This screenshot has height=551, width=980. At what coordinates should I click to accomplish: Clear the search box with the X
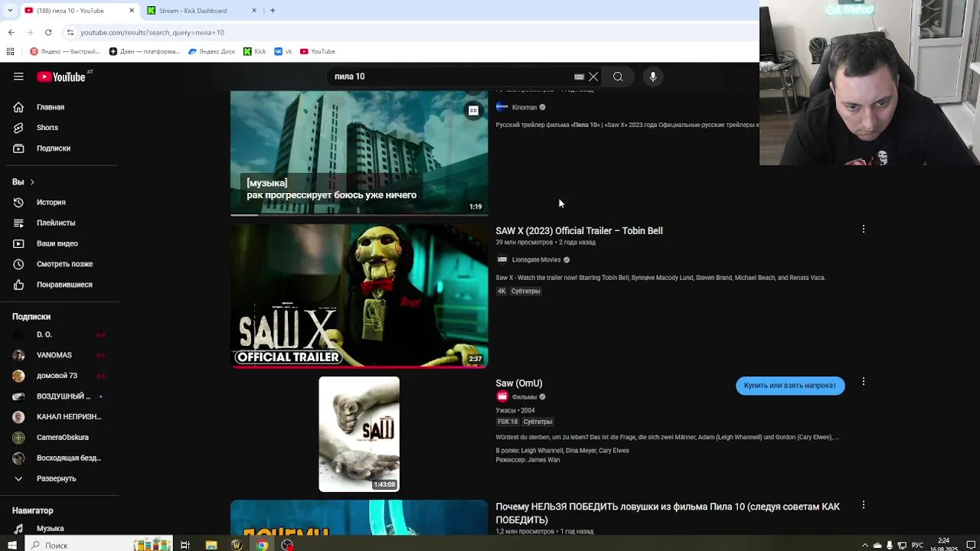pyautogui.click(x=593, y=77)
